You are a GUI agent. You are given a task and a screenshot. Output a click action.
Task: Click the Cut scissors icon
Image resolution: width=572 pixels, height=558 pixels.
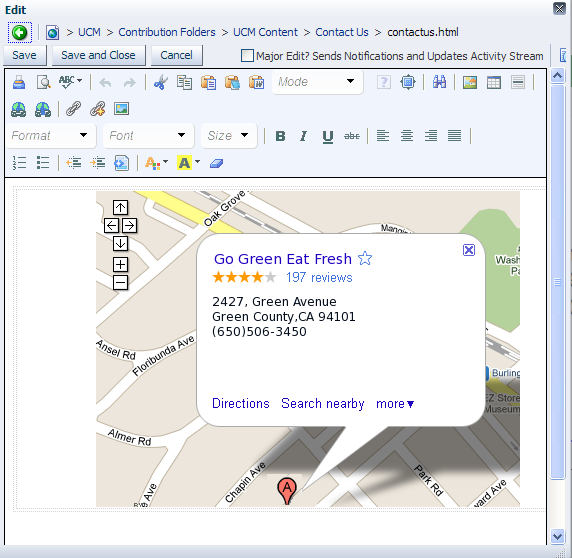[161, 82]
